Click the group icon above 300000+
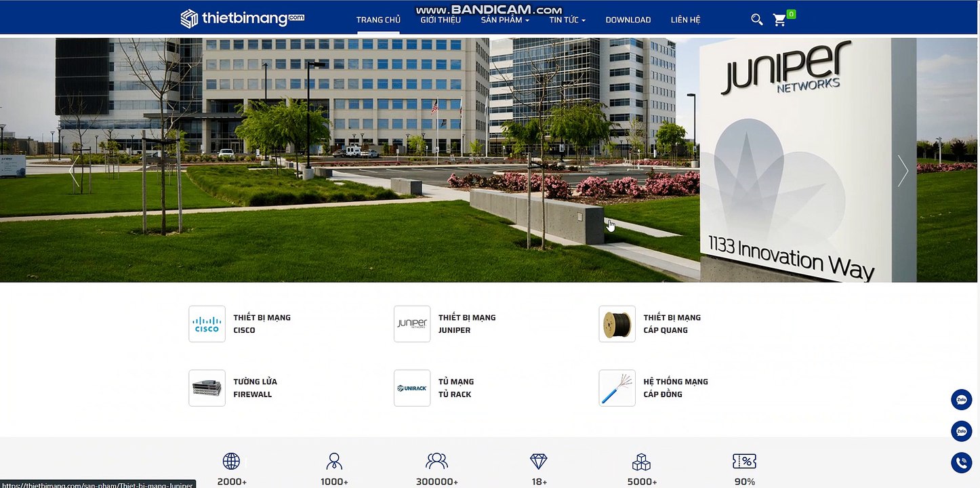This screenshot has width=980, height=488. [x=436, y=462]
